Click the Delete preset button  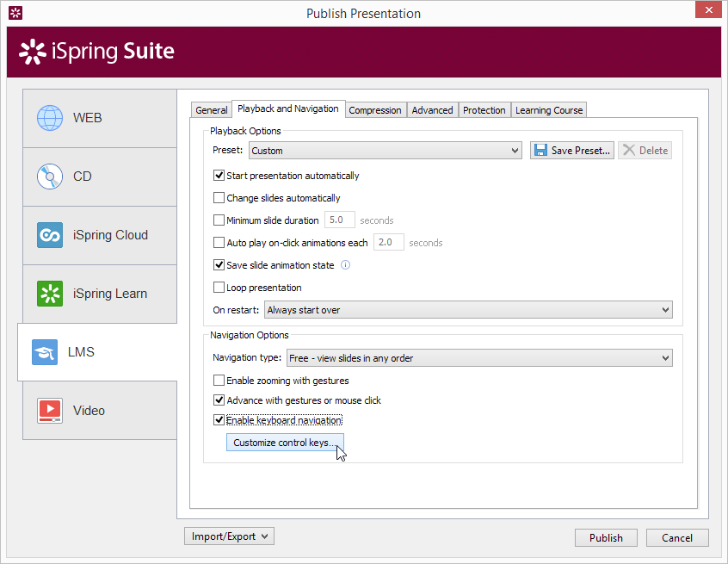(645, 151)
